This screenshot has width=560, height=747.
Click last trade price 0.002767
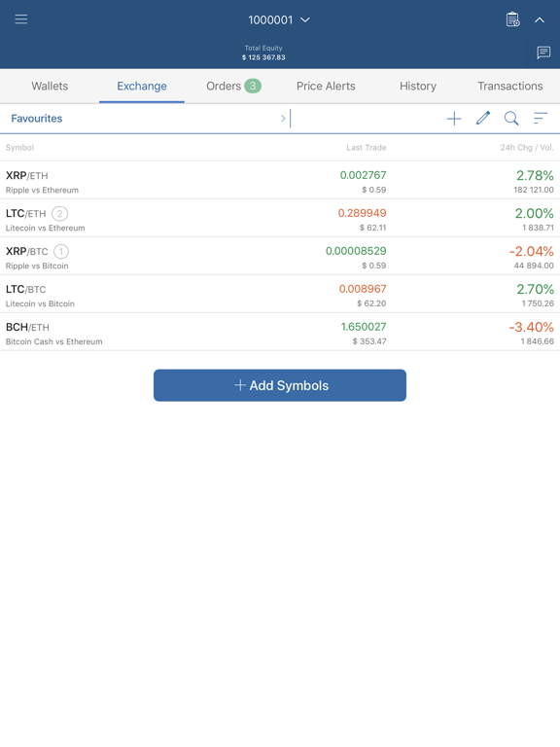pyautogui.click(x=363, y=175)
